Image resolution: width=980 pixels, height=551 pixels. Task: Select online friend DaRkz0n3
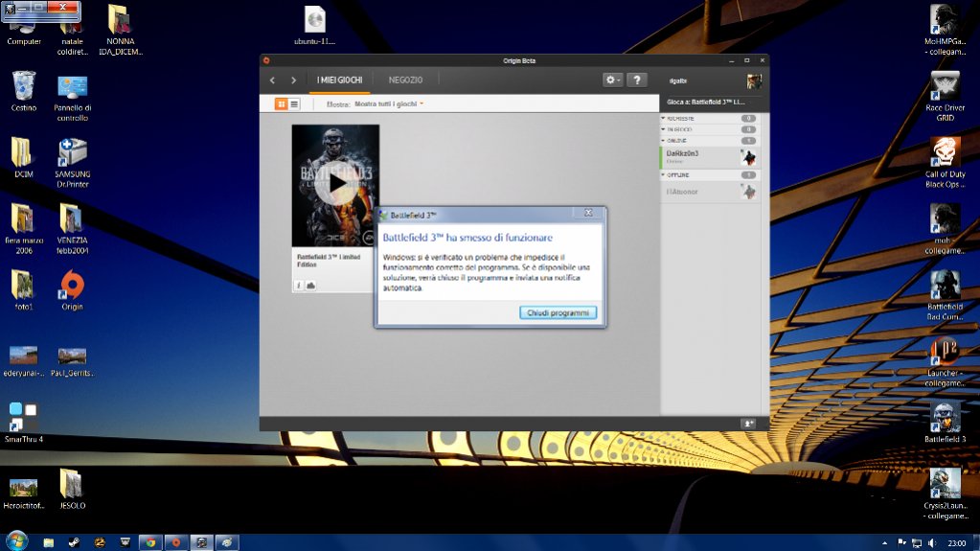coord(710,157)
